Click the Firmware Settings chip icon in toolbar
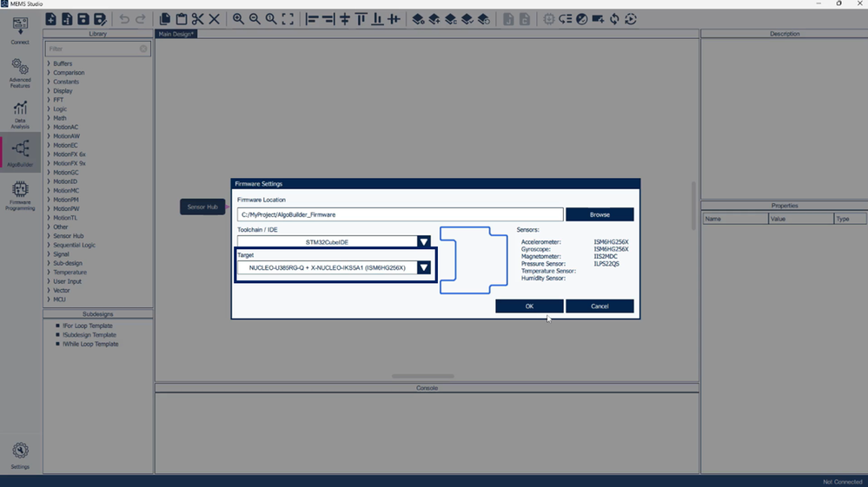 (548, 19)
